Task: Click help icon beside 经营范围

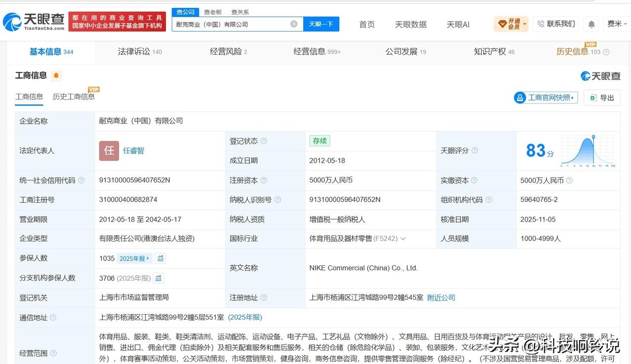Action: [53, 353]
